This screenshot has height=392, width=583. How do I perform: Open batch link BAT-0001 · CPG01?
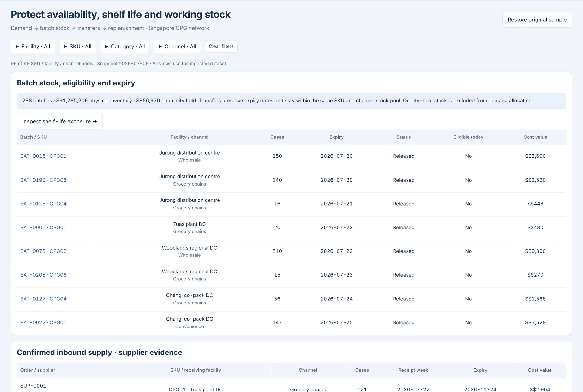coord(43,227)
